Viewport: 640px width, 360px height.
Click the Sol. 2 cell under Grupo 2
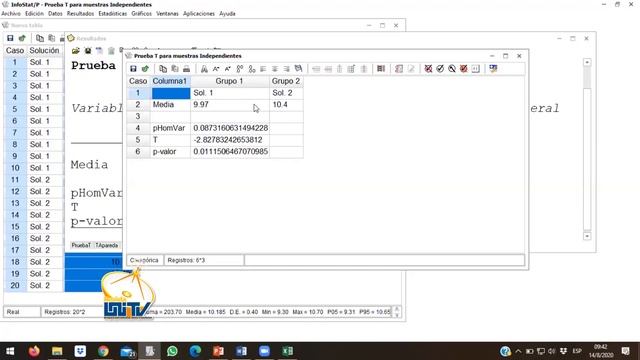[286, 93]
